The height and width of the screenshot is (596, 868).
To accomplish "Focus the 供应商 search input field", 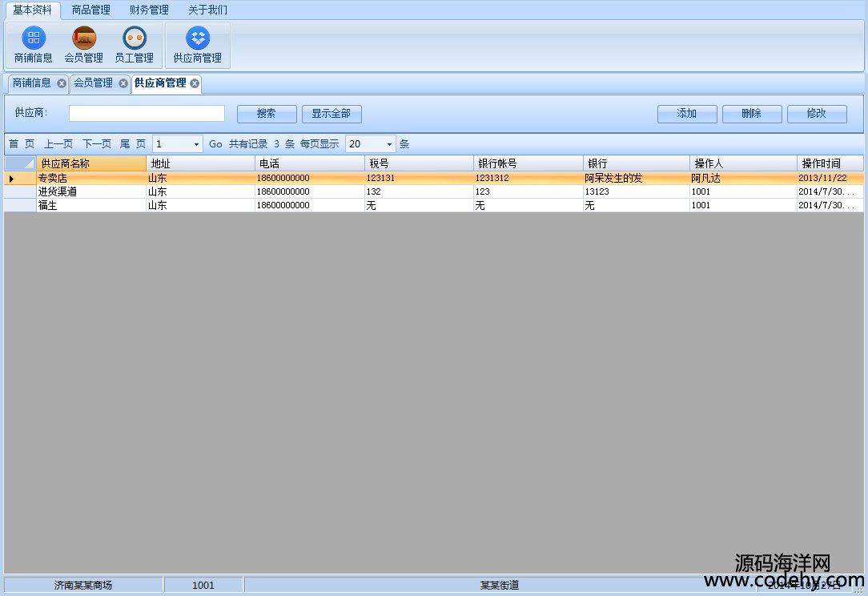I will pyautogui.click(x=147, y=114).
